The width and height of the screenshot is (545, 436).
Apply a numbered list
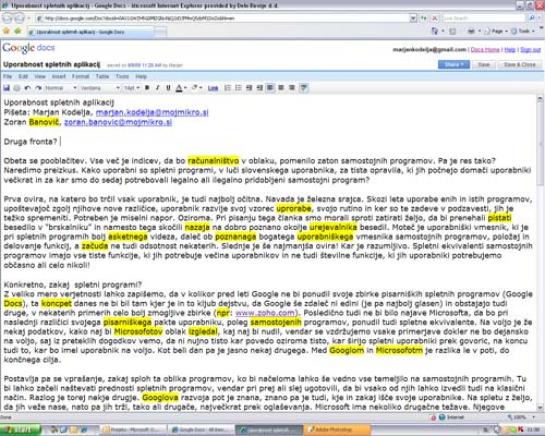pyautogui.click(x=228, y=88)
